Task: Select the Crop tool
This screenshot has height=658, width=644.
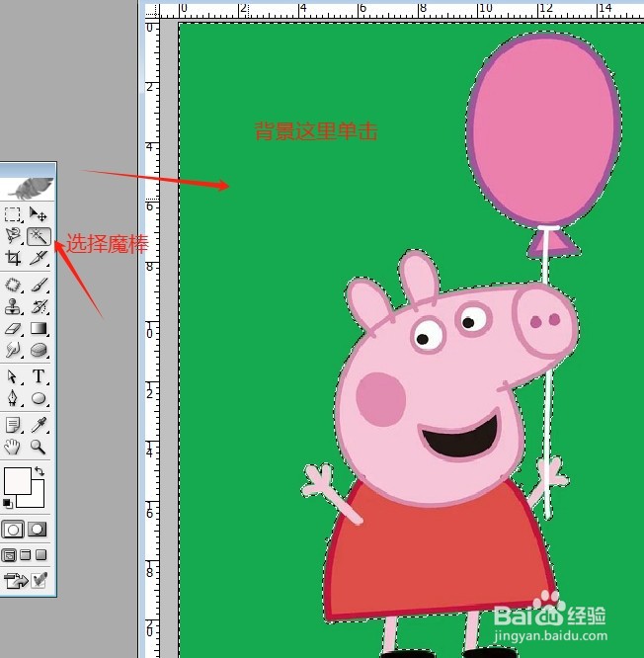Action: 13,258
